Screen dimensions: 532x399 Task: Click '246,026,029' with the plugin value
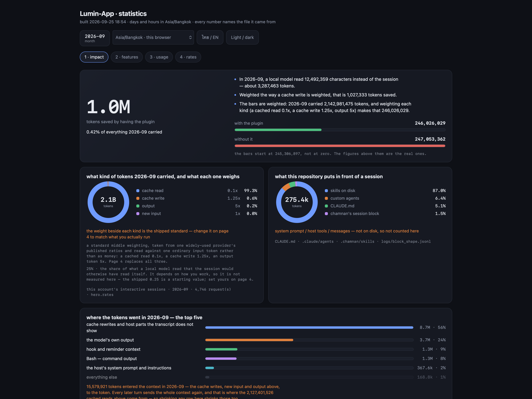coord(430,123)
